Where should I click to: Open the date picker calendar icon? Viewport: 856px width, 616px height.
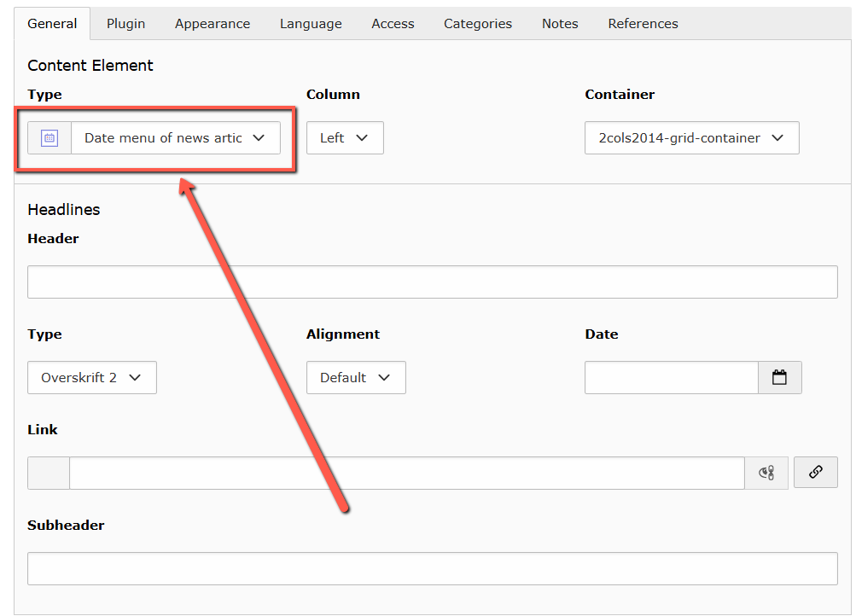pyautogui.click(x=779, y=378)
